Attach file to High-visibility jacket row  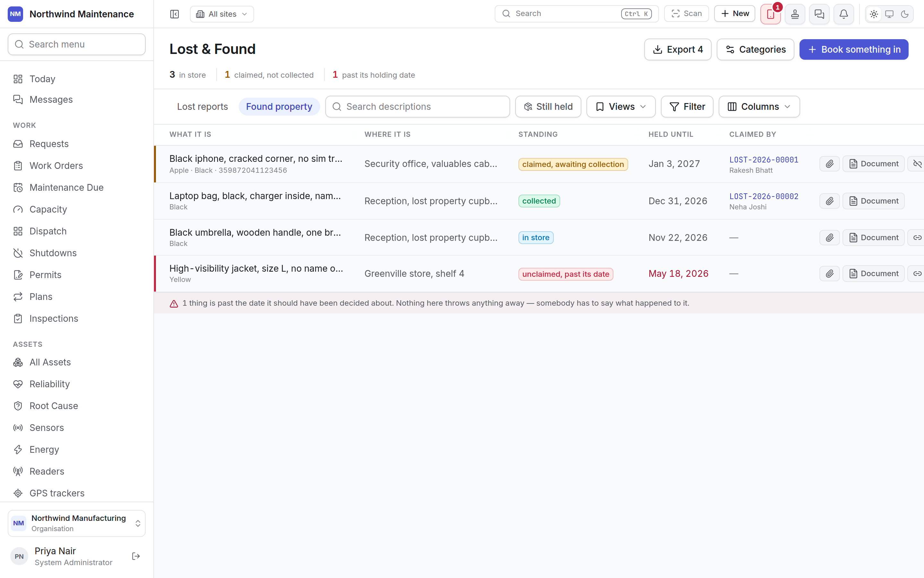pyautogui.click(x=830, y=274)
